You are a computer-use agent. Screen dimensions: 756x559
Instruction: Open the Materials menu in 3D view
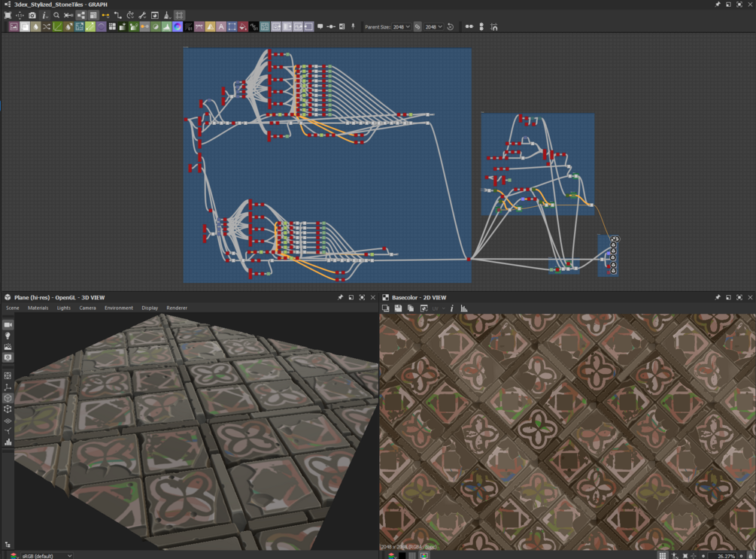[38, 308]
